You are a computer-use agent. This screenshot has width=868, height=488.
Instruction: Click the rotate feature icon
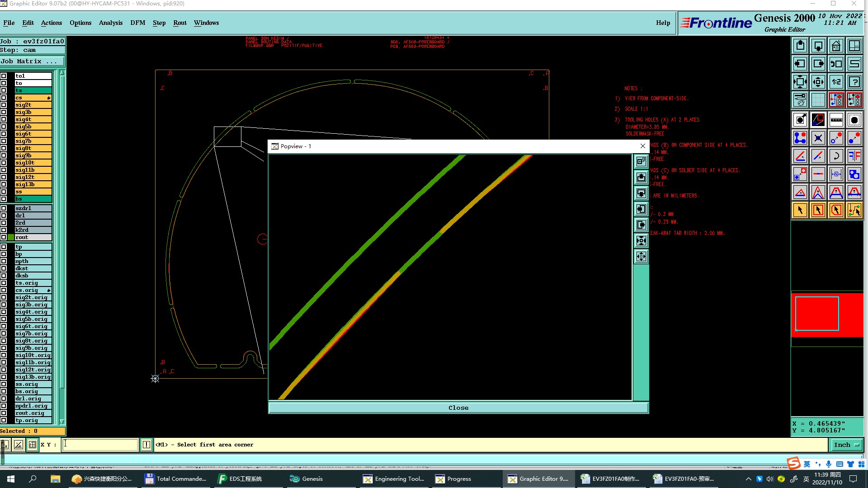836,156
